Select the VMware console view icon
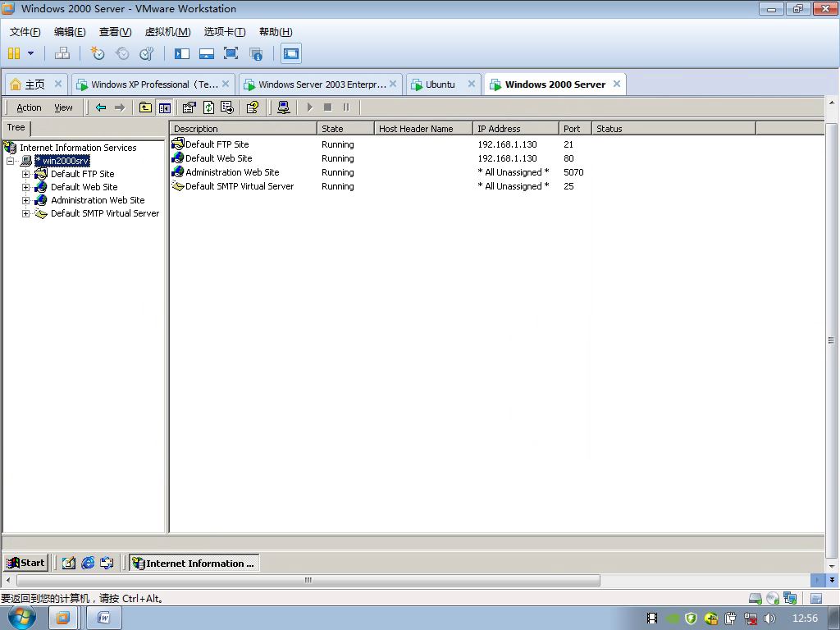The height and width of the screenshot is (630, 840). tap(291, 53)
